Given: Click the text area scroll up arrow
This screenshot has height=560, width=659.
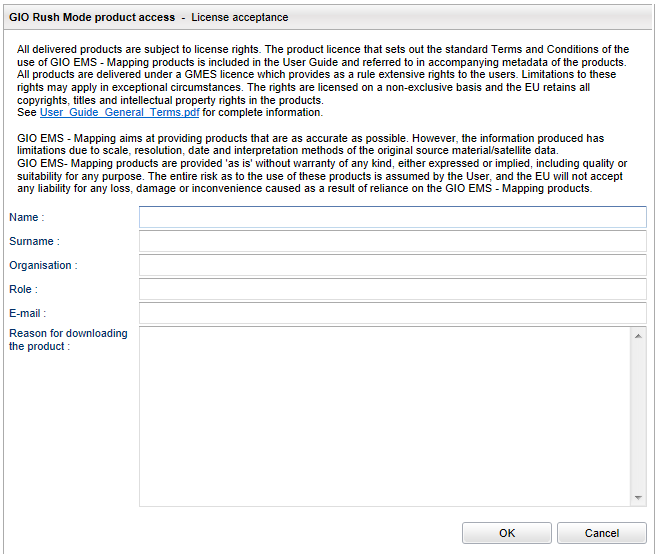Looking at the screenshot, I should [x=638, y=336].
